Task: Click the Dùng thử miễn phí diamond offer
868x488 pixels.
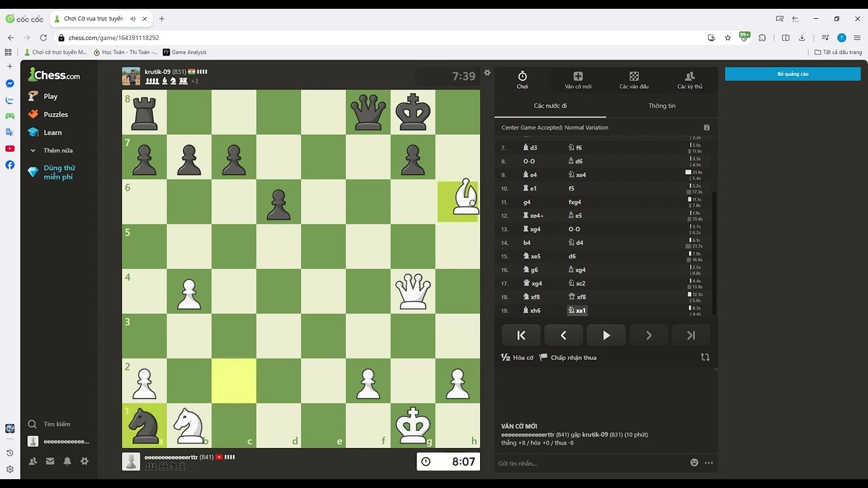Action: point(52,172)
